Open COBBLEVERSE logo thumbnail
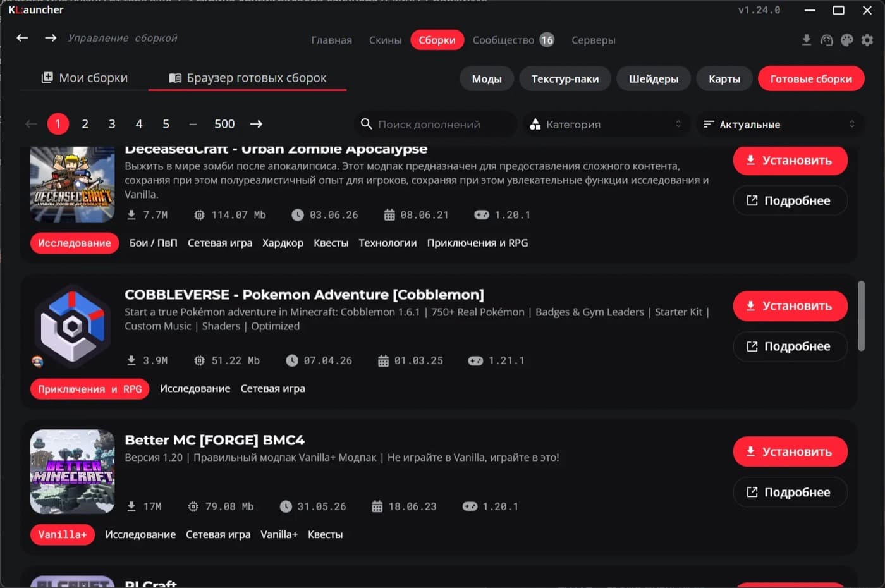Viewport: 885px width, 588px height. pos(73,326)
